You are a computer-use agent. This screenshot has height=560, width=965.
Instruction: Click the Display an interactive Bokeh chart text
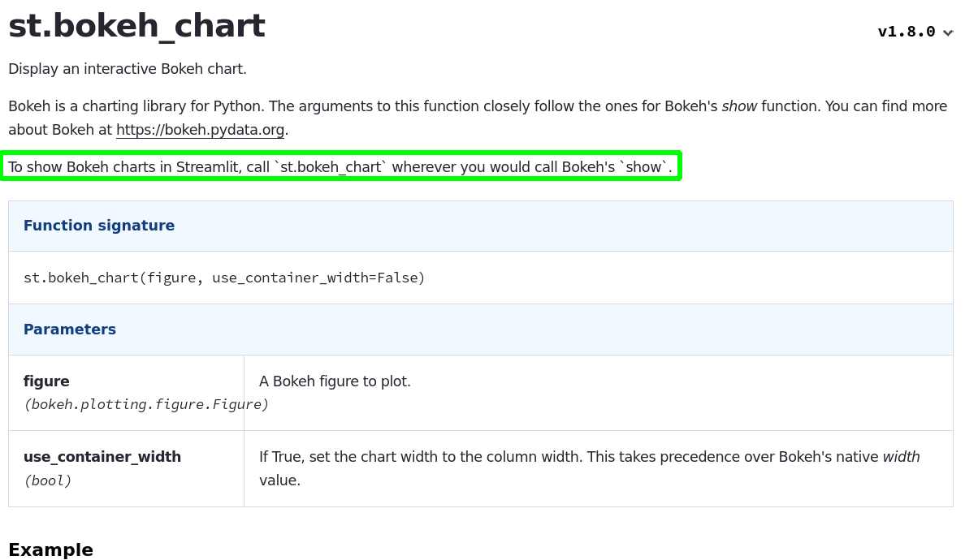[127, 69]
